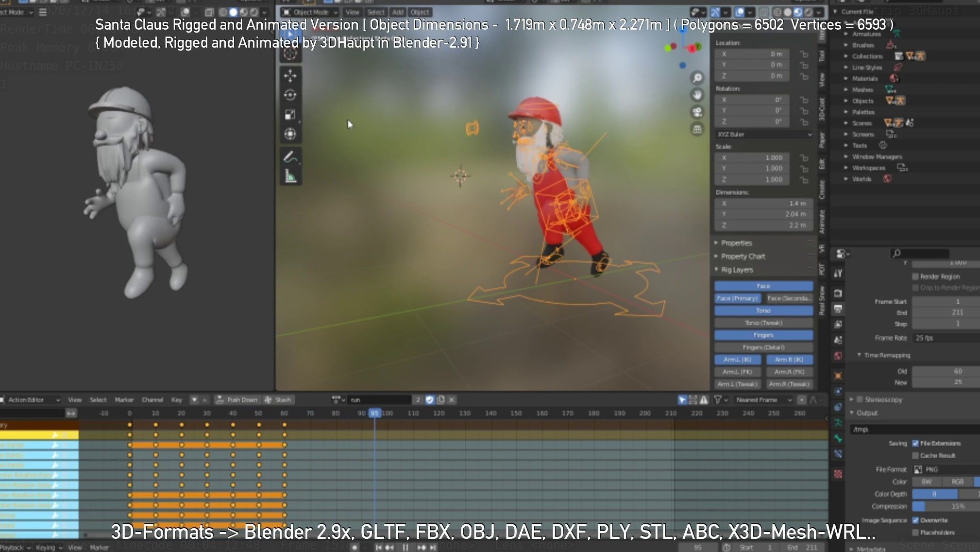This screenshot has width=980, height=552.
Task: Unlink the run action with X icon
Action: pos(452,400)
